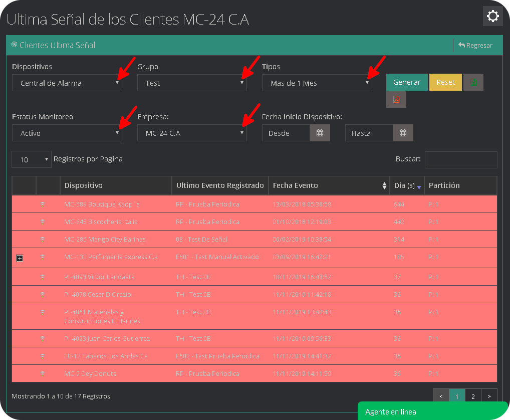This screenshot has width=510, height=420.
Task: Click the Reset button
Action: (445, 82)
